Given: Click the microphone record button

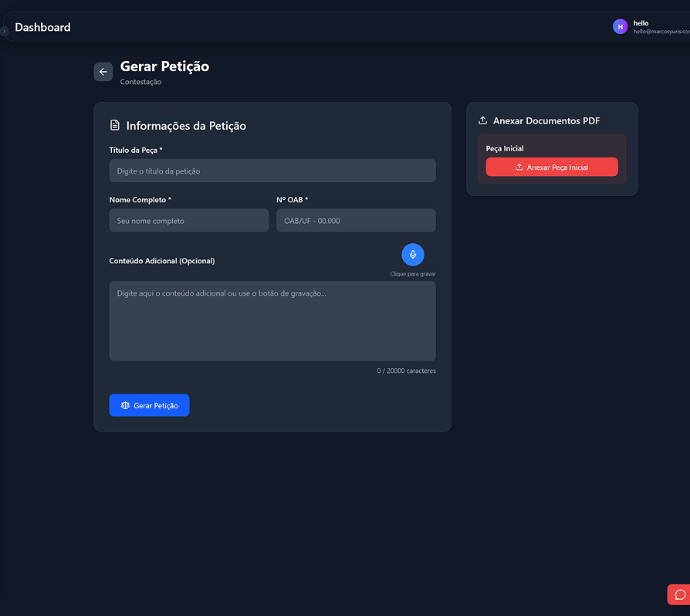Looking at the screenshot, I should (413, 255).
